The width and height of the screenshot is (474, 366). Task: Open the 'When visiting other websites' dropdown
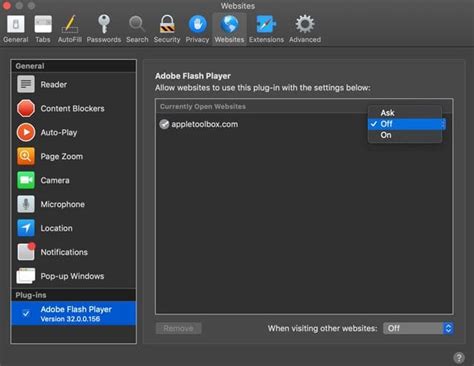tap(418, 328)
